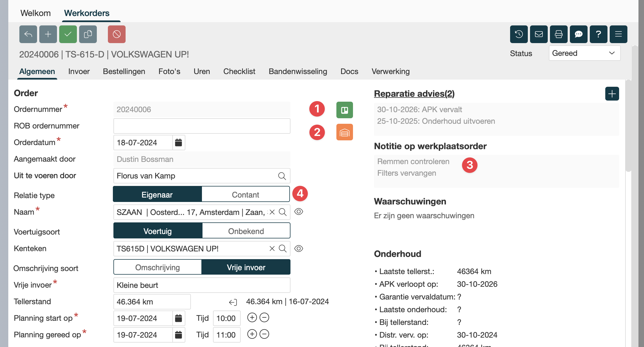Viewport: 644px width, 347px height.
Task: Click the ROB ordernummer input field
Action: click(x=202, y=126)
